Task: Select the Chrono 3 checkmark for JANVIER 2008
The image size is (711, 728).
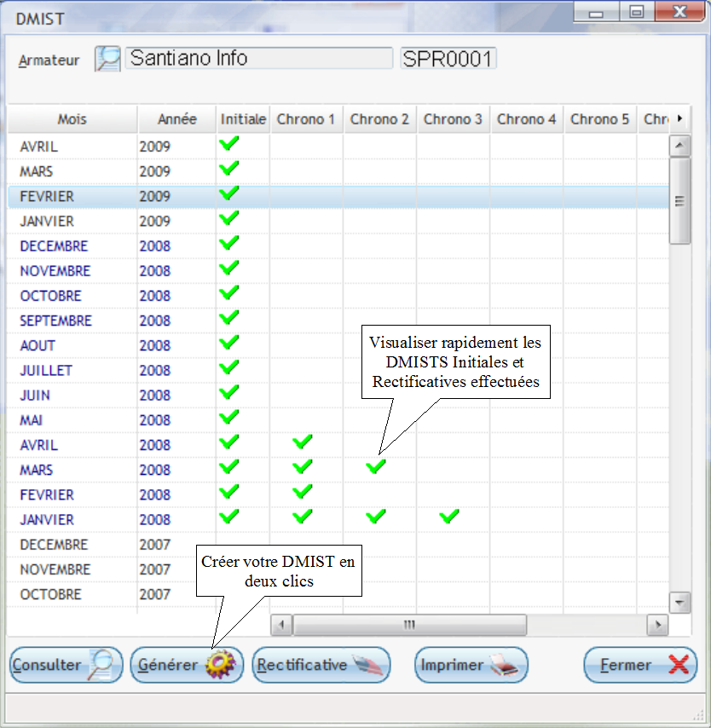Action: tap(450, 517)
